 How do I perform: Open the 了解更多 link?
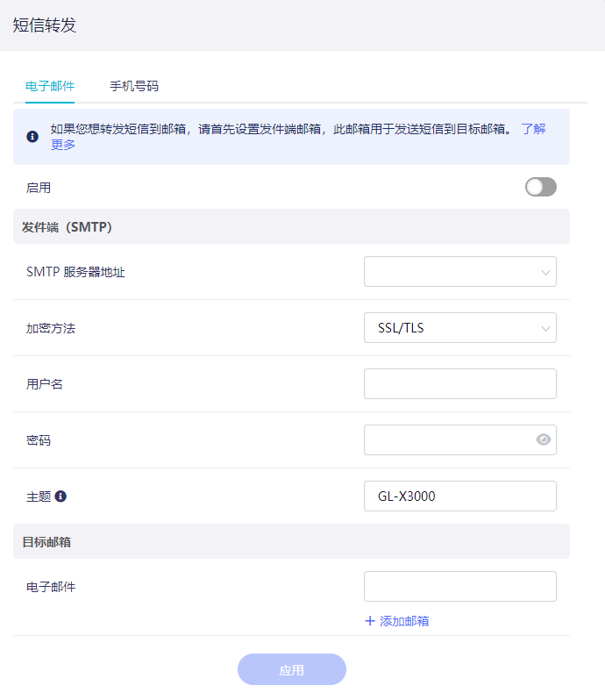click(x=532, y=129)
